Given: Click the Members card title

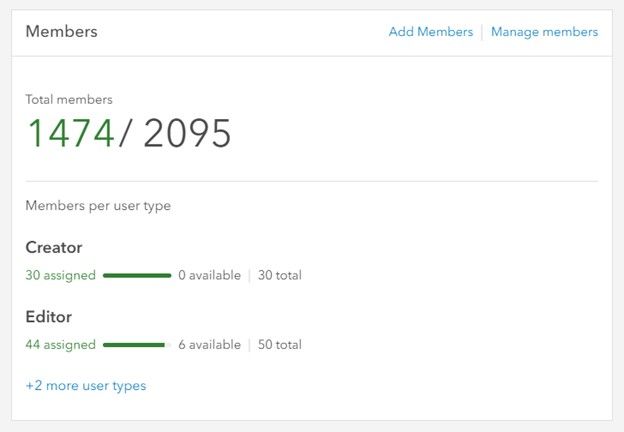Looking at the screenshot, I should pyautogui.click(x=61, y=31).
